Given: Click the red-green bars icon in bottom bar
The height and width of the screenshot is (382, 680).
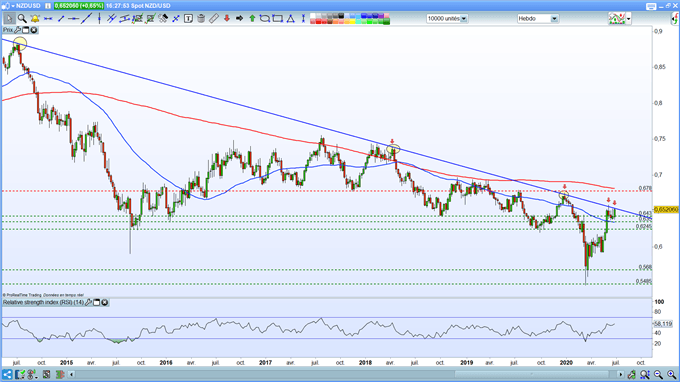Looking at the screenshot, I should (x=60, y=374).
